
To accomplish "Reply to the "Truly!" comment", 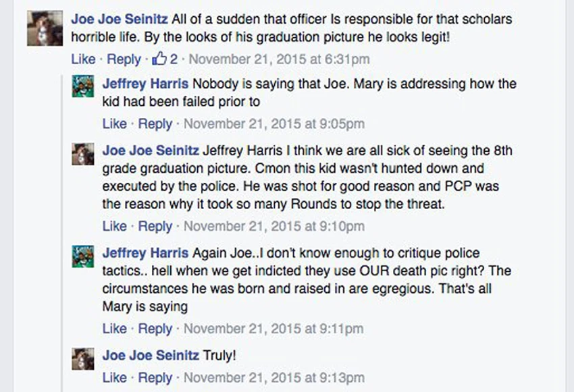I will pos(155,379).
